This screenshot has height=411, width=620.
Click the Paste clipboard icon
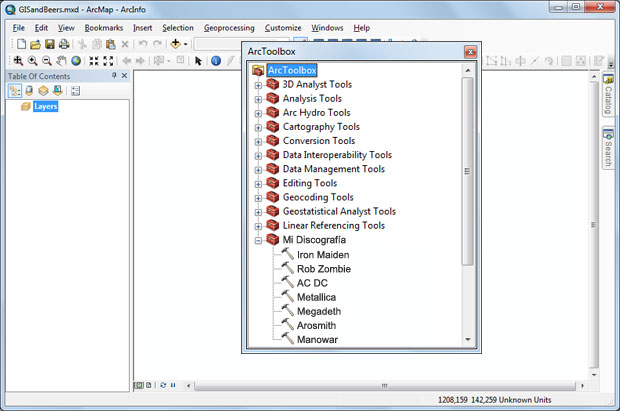(x=111, y=44)
